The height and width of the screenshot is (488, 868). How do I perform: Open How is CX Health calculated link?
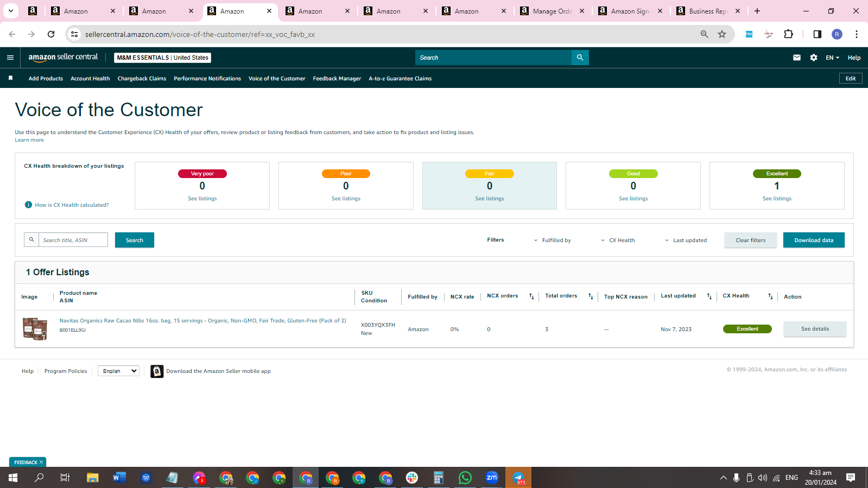72,205
